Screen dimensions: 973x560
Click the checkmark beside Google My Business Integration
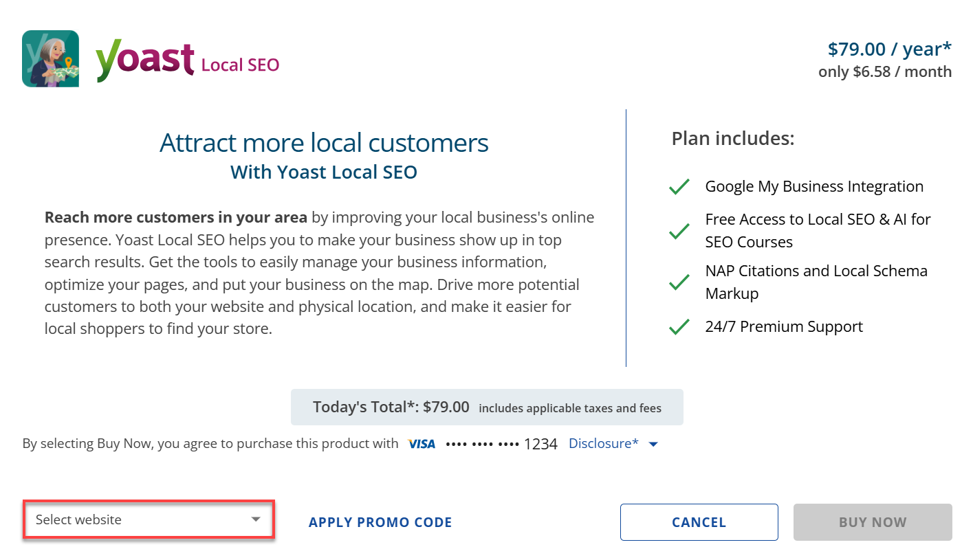pyautogui.click(x=679, y=186)
